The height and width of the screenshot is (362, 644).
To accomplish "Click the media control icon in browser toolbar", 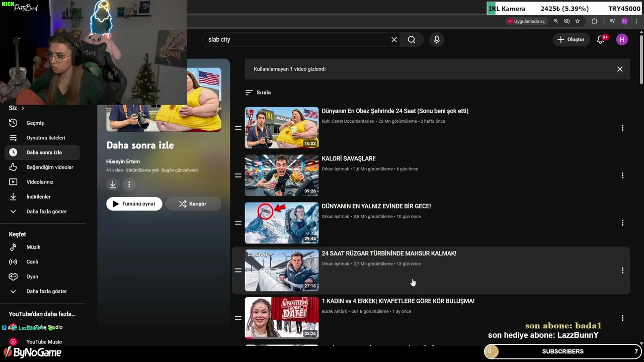I will tap(612, 21).
